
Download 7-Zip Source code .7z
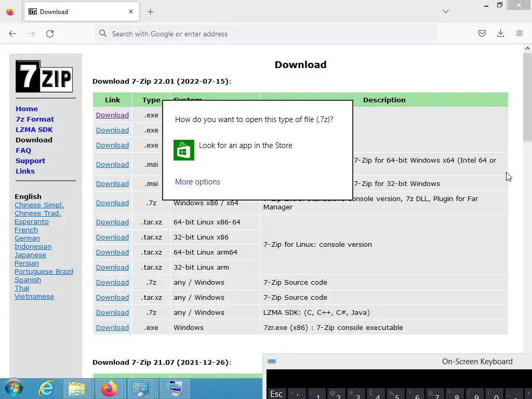(x=112, y=282)
